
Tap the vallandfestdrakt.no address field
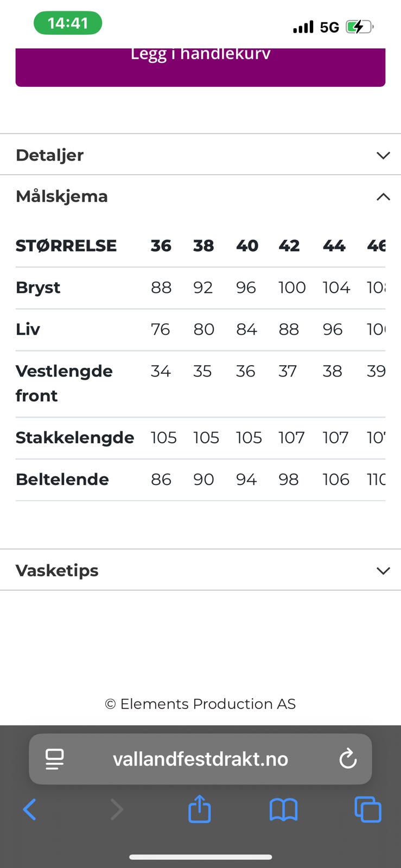(x=200, y=759)
